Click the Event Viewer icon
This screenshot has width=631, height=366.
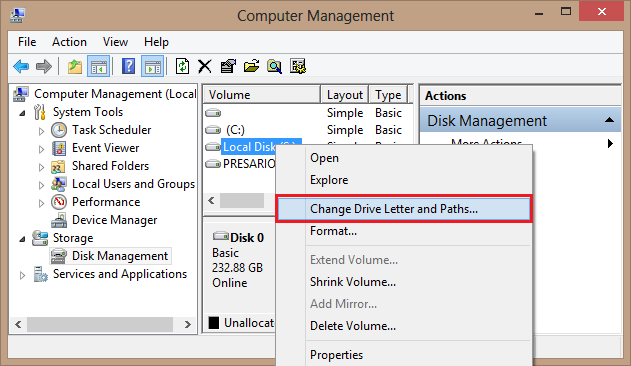click(x=59, y=148)
